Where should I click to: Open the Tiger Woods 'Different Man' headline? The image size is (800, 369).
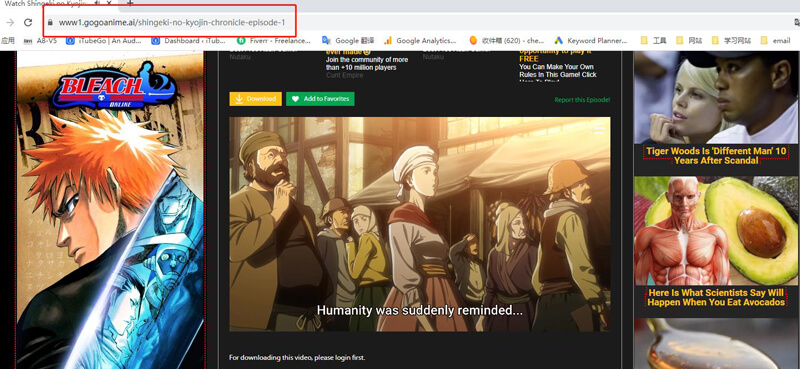716,156
